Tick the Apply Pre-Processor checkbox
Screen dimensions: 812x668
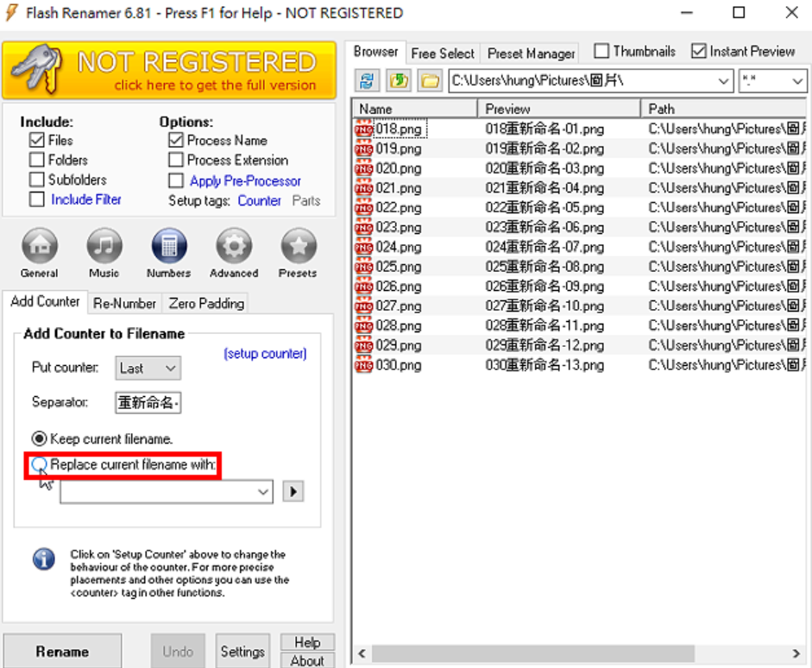pyautogui.click(x=176, y=180)
